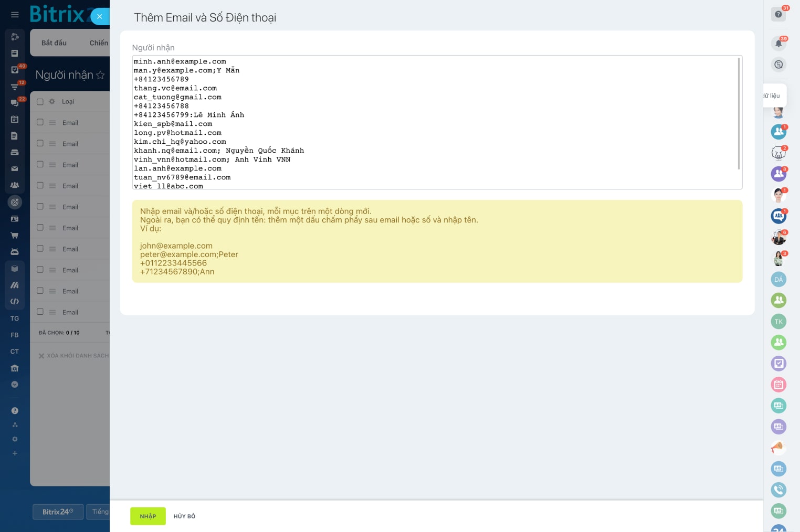The image size is (800, 532).
Task: Open the hamburger main menu
Action: tap(15, 15)
